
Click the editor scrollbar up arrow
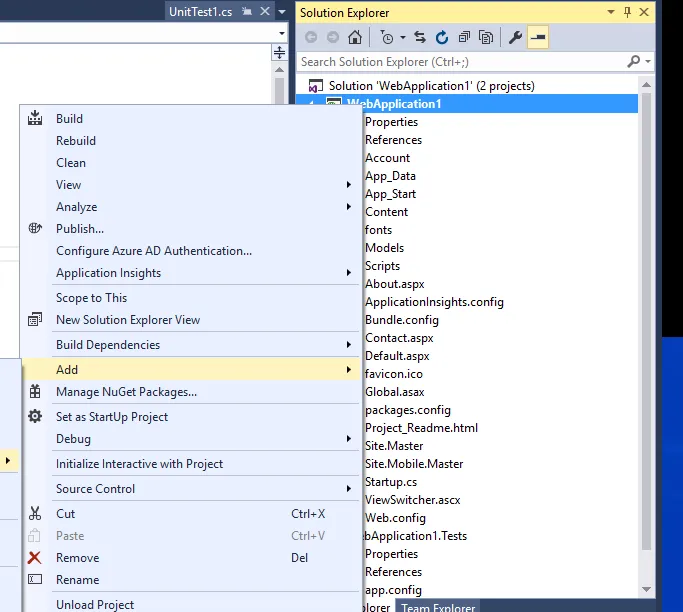tap(279, 70)
